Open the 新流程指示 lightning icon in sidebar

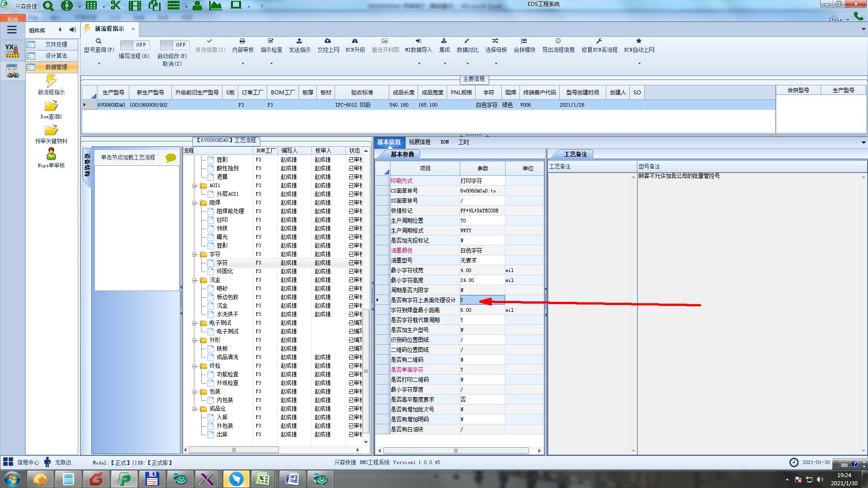tap(51, 81)
